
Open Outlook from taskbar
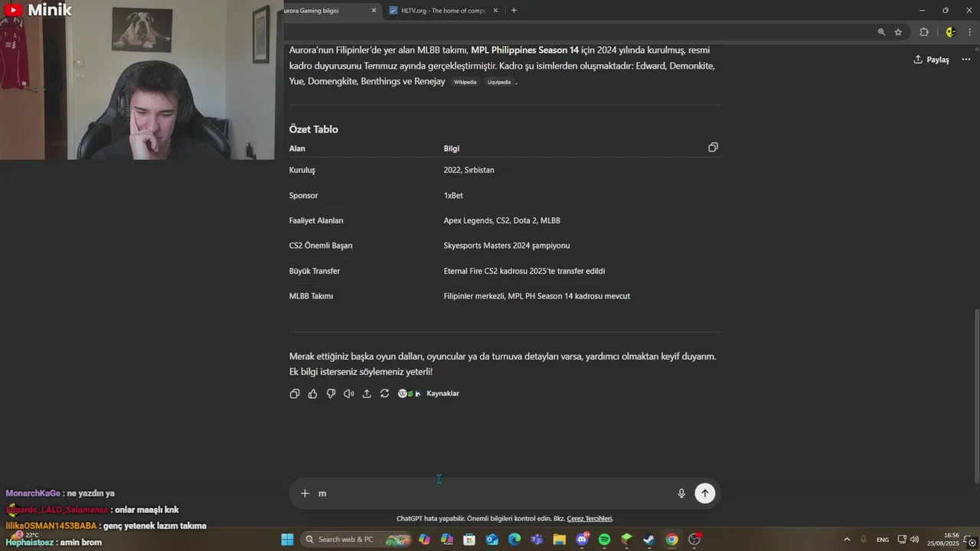point(492,540)
